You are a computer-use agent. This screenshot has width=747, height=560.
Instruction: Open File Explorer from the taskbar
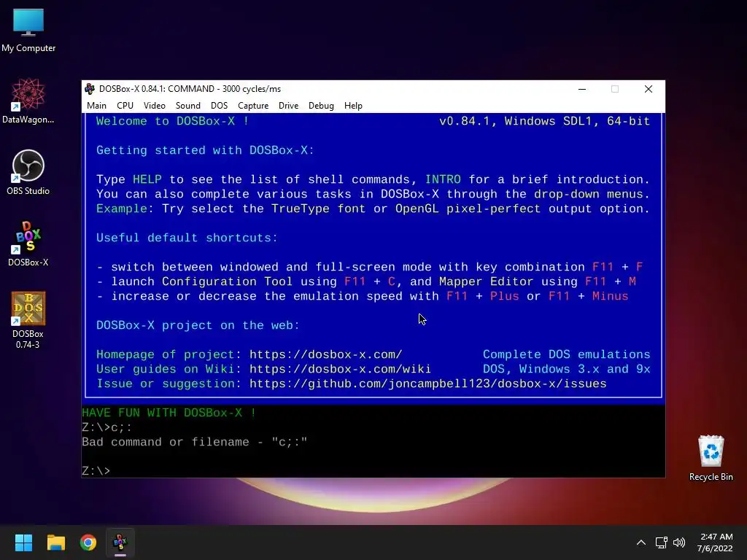click(x=55, y=542)
